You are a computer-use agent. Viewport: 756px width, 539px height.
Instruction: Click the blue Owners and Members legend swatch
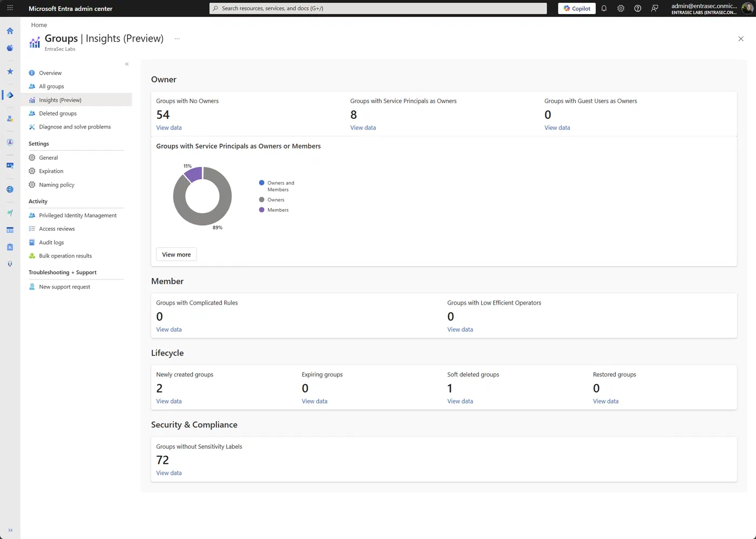pos(262,183)
